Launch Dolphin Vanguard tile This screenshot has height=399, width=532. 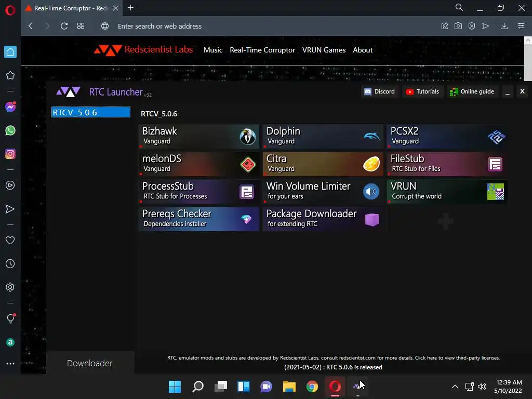pos(323,137)
